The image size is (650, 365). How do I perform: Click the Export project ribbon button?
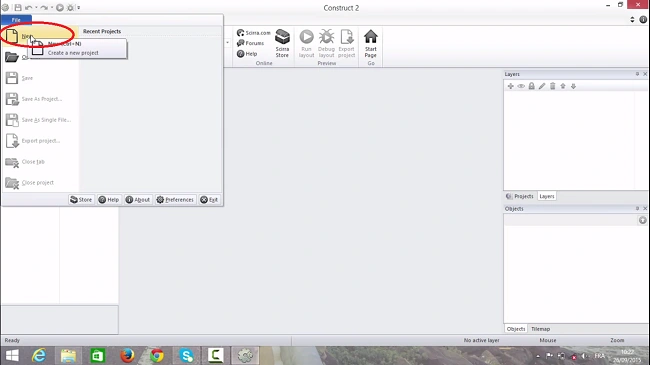(347, 43)
